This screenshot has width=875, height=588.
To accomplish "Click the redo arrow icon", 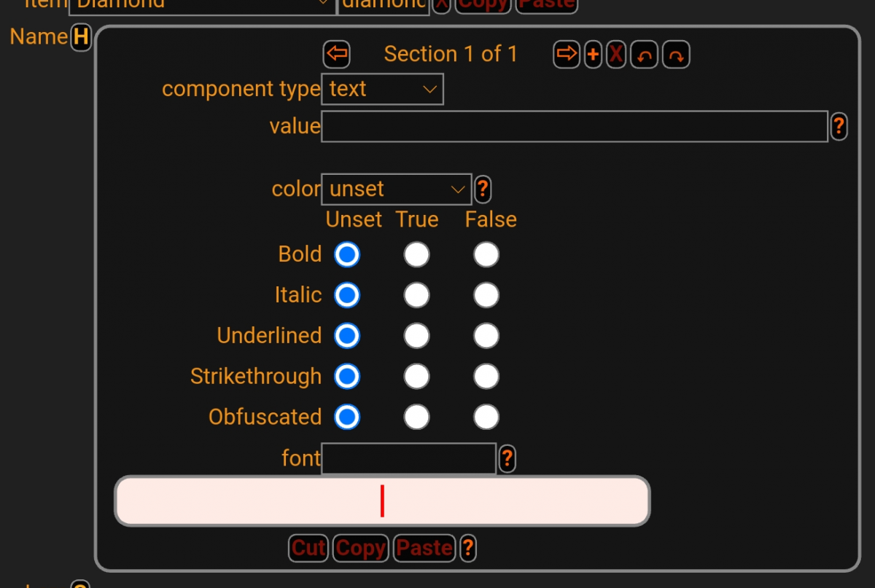I will pyautogui.click(x=677, y=55).
